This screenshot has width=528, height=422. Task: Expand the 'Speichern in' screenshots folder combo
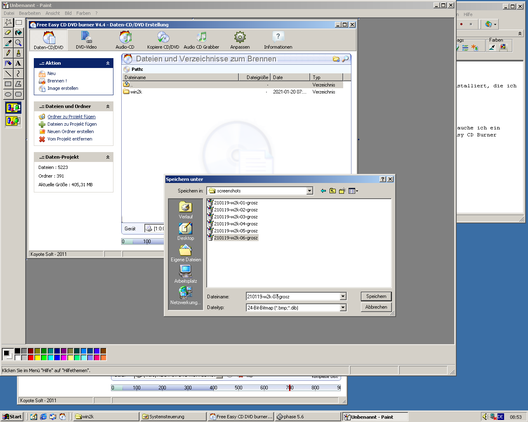click(309, 191)
